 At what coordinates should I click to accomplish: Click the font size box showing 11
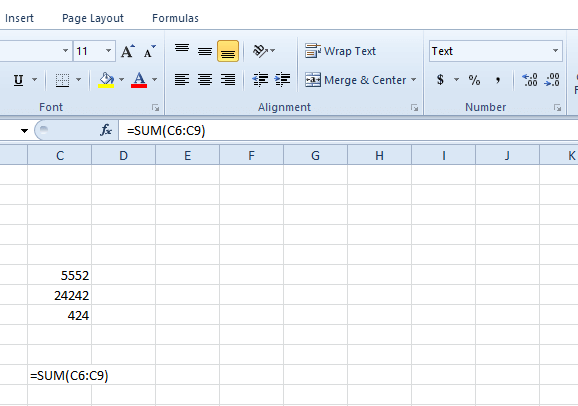click(x=88, y=51)
